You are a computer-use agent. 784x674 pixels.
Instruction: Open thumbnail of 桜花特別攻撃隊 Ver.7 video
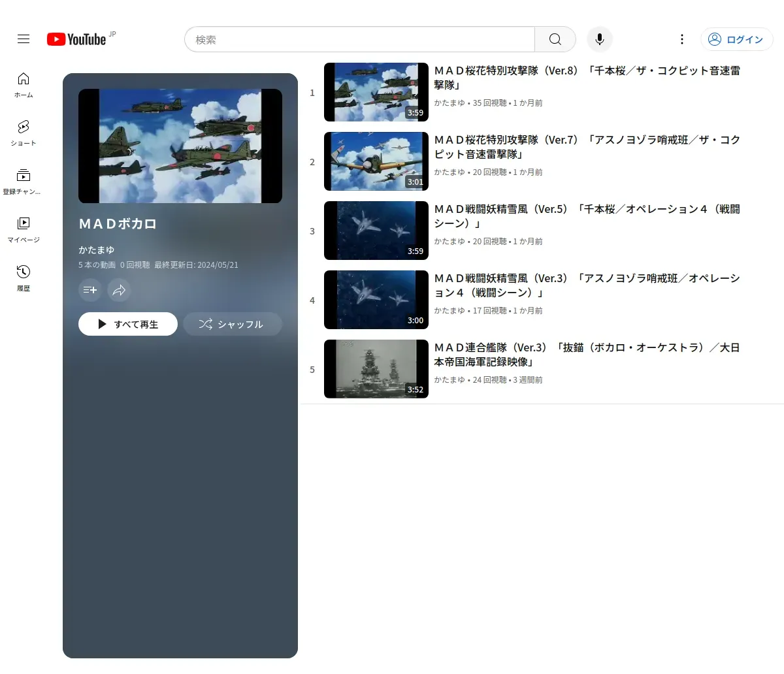click(x=376, y=161)
